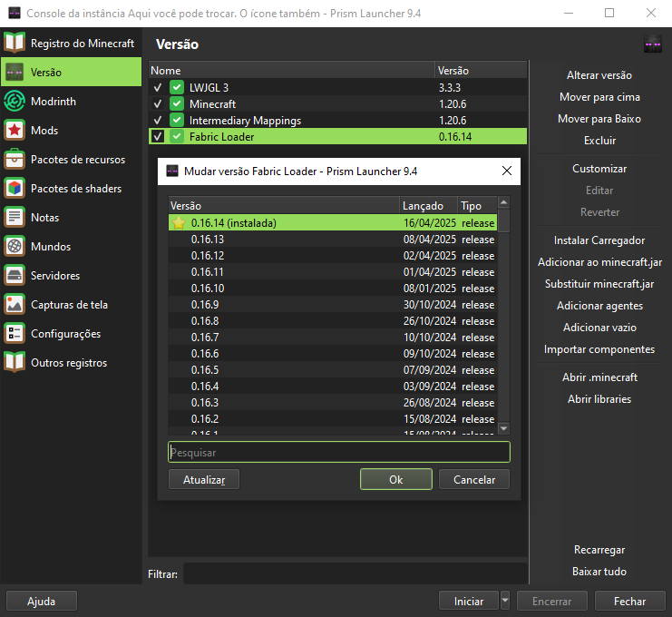Toggle Minecraft component checkbox
The image size is (672, 617).
tap(158, 103)
